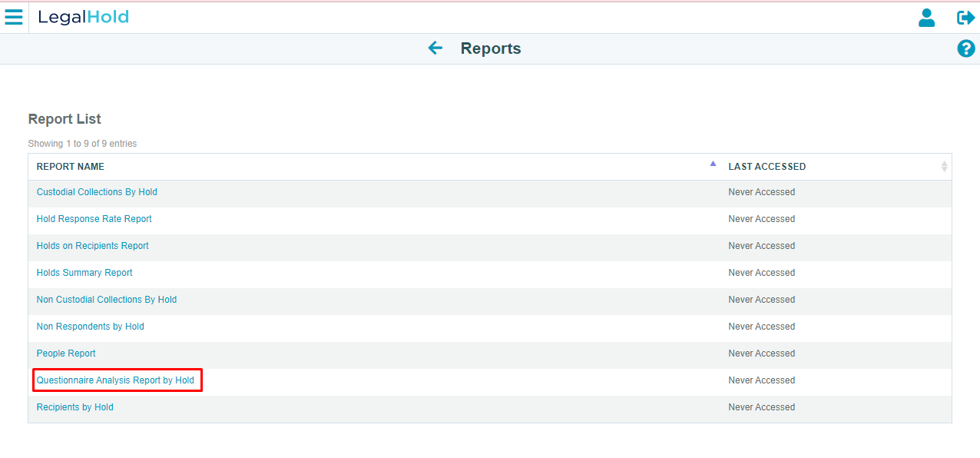This screenshot has height=458, width=980.
Task: Go back using the Reports arrow
Action: click(435, 48)
